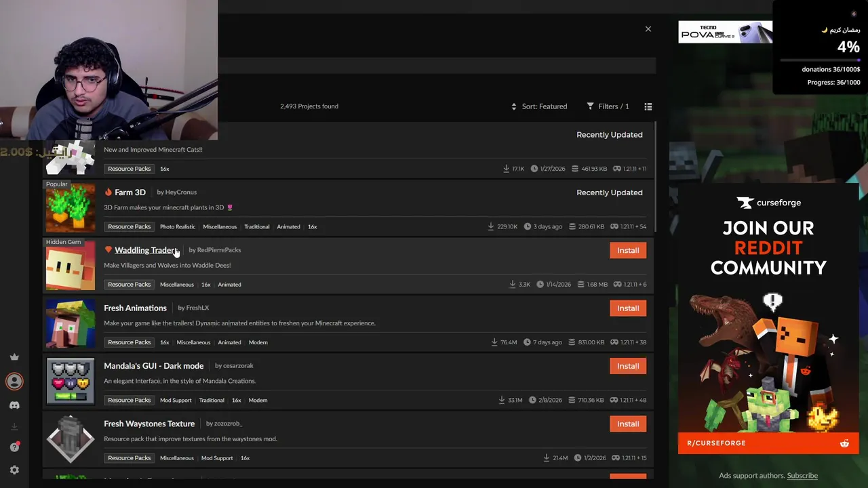Click the '2,493 Projects found' text
Screen dimensions: 868x488
[x=309, y=106]
